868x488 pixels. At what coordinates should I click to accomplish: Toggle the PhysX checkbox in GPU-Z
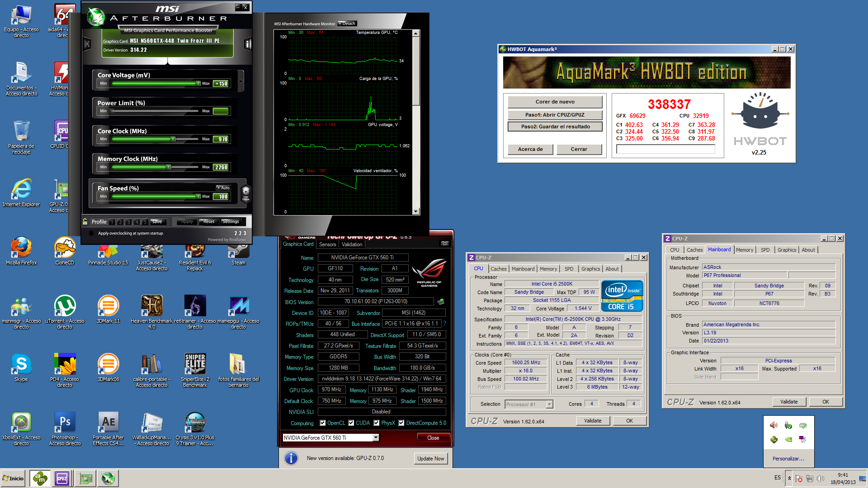coord(376,423)
